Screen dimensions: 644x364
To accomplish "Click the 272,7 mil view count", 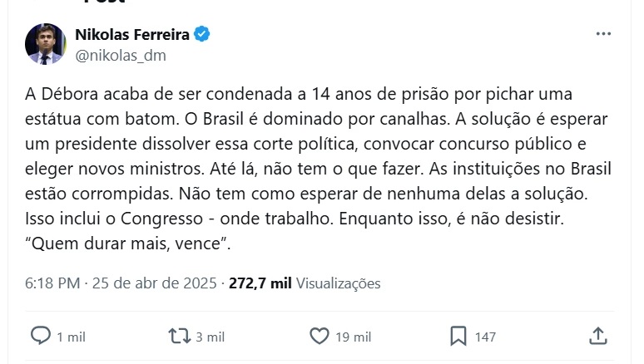I will (x=260, y=283).
